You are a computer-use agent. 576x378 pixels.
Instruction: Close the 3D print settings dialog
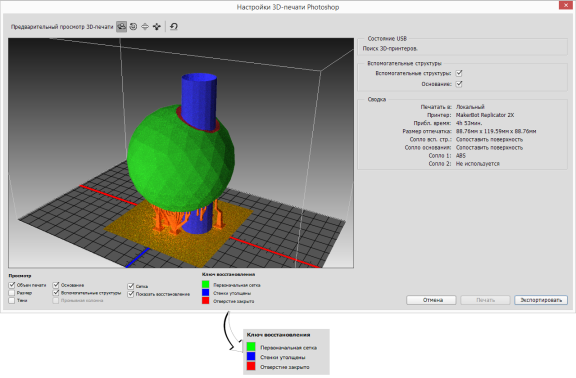coord(566,5)
